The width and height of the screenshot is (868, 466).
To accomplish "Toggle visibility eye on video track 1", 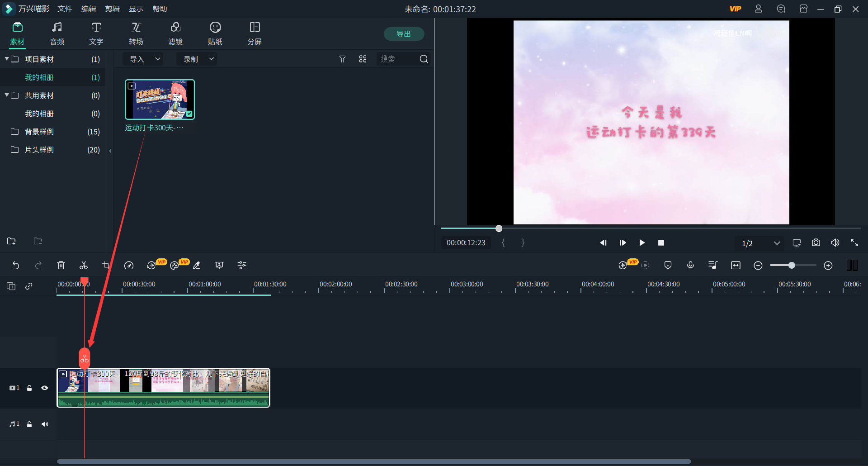I will point(44,388).
